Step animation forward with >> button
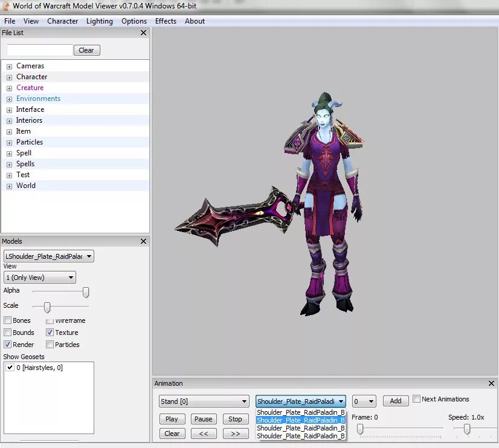This screenshot has width=499, height=448. click(236, 433)
